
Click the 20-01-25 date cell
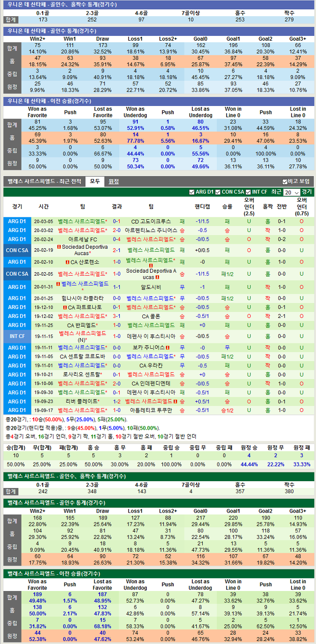43,298
